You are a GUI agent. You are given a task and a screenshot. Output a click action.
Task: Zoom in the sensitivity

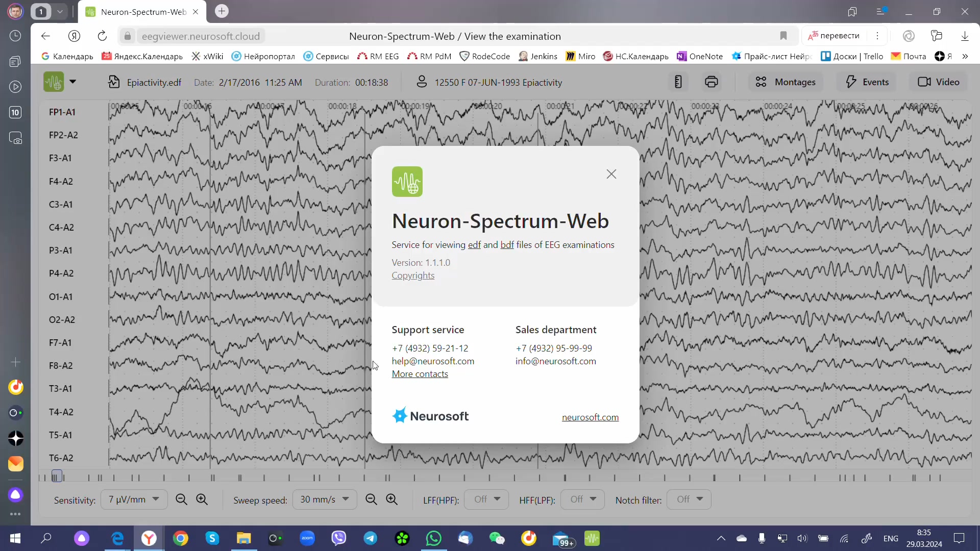(202, 499)
